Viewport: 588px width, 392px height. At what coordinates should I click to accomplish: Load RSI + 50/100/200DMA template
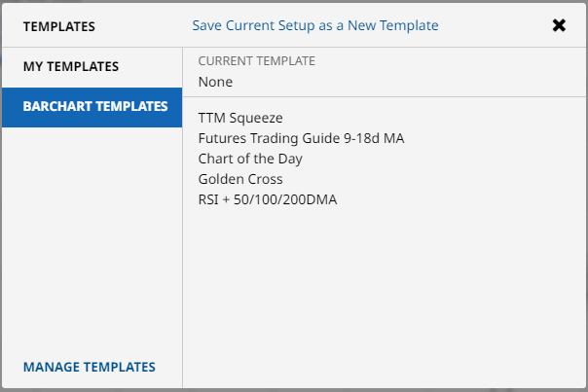click(267, 199)
